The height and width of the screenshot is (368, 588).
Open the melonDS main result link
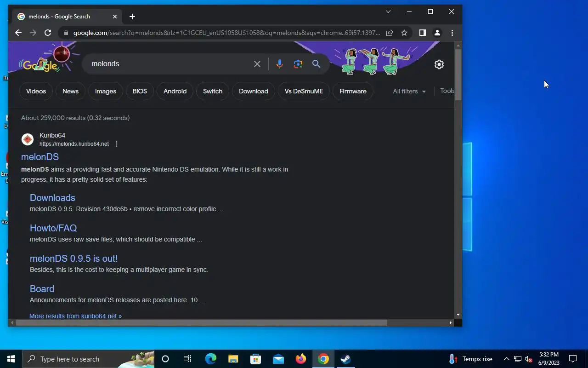click(x=40, y=157)
